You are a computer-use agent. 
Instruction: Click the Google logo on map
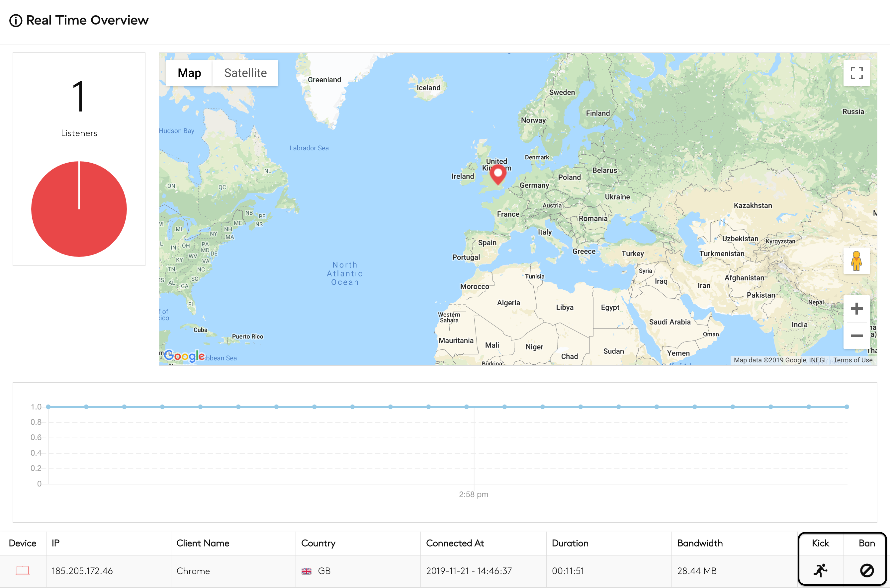(x=185, y=356)
